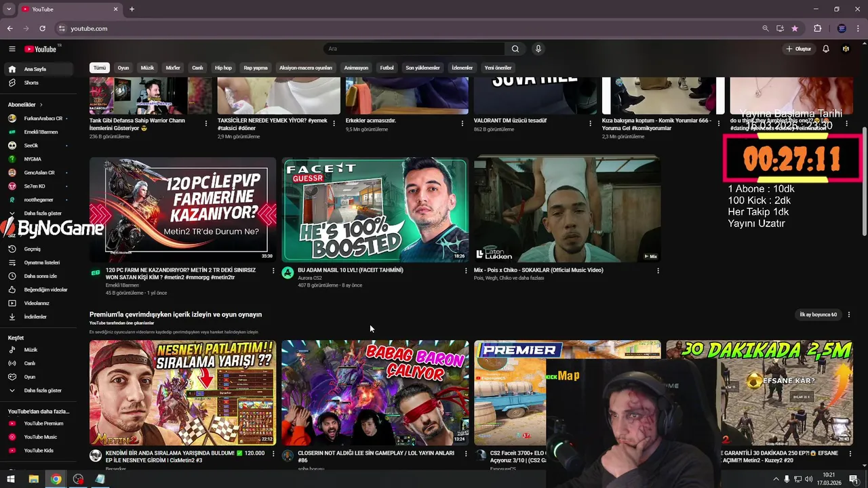Click the YouTube logo
The image size is (868, 488).
pyautogui.click(x=41, y=49)
